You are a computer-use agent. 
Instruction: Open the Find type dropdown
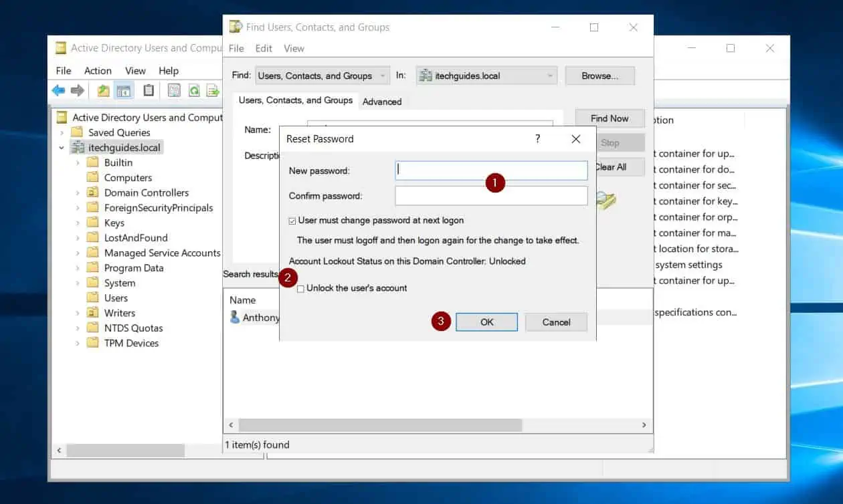click(x=322, y=76)
